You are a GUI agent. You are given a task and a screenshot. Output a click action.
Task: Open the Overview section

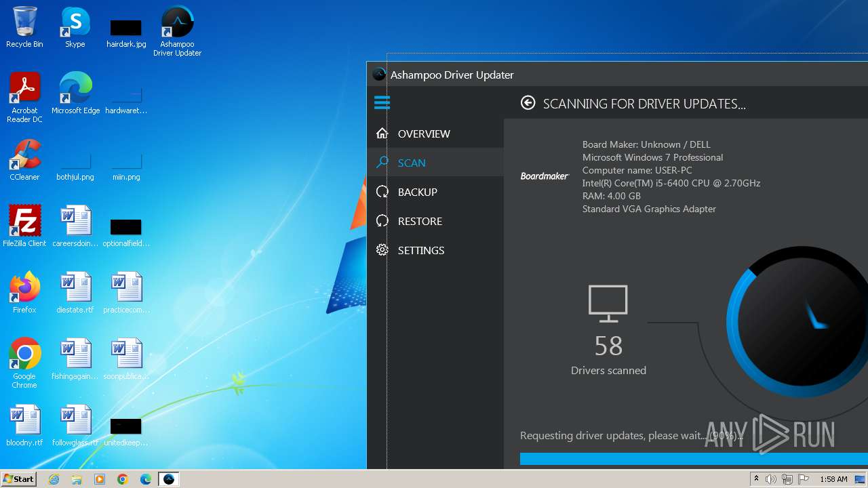pyautogui.click(x=435, y=134)
